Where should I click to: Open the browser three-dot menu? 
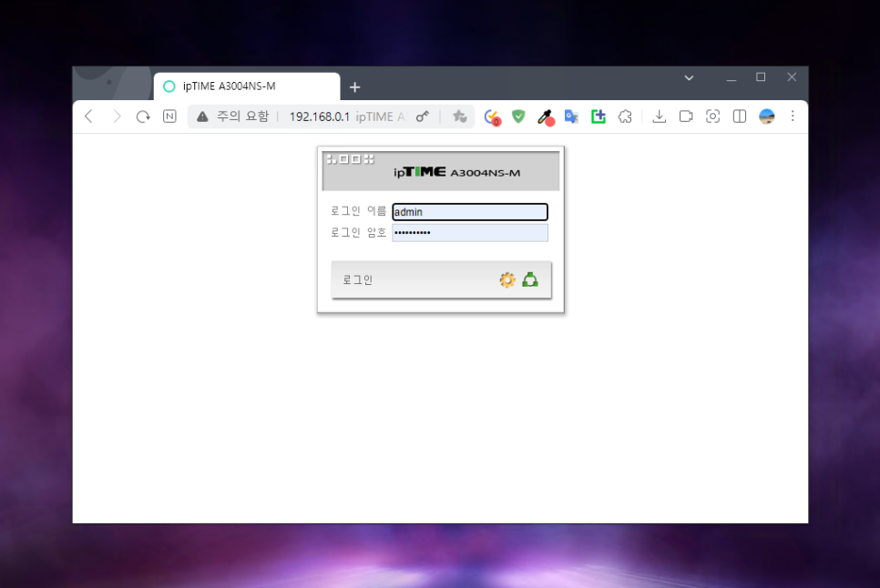(793, 116)
